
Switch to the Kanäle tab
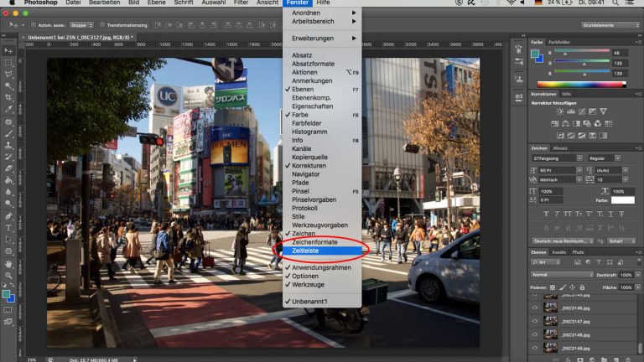(558, 251)
